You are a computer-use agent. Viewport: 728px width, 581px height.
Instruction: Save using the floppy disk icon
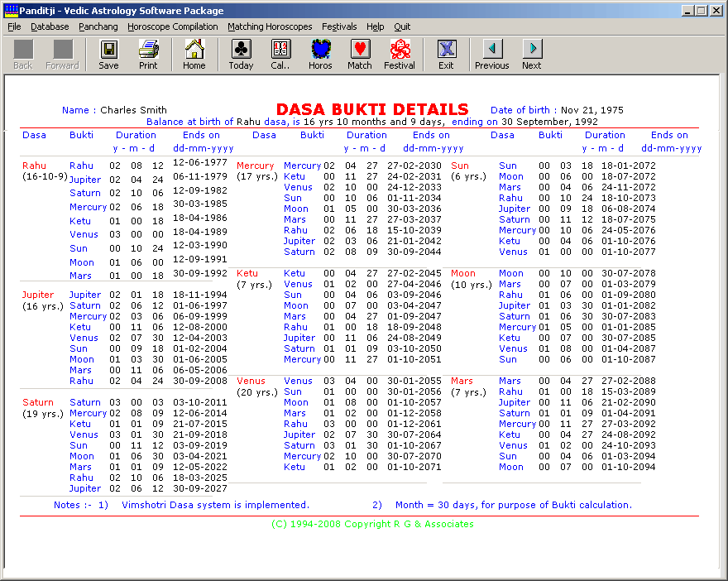[108, 50]
